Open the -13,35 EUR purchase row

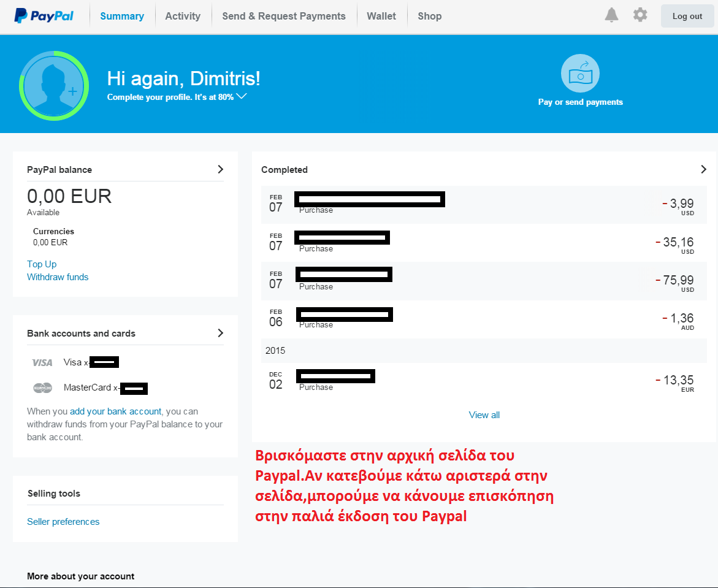pyautogui.click(x=484, y=381)
